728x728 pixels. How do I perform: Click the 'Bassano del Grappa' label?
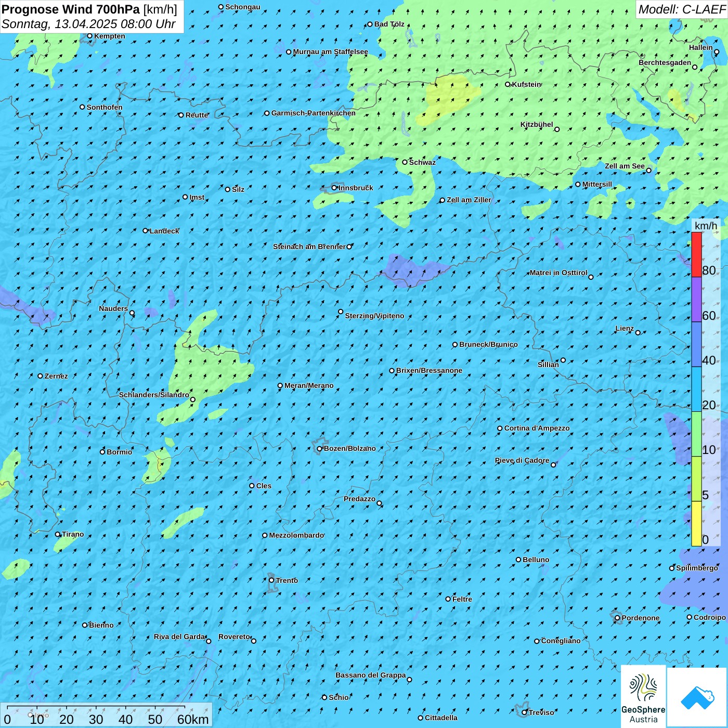pos(371,675)
